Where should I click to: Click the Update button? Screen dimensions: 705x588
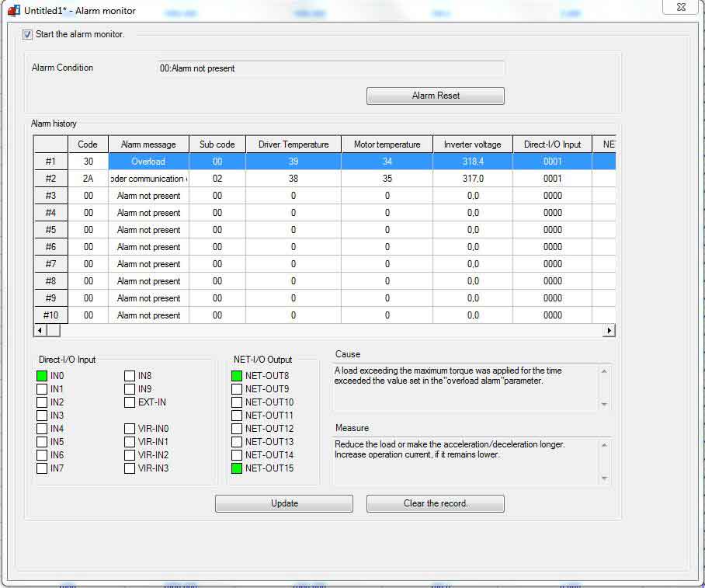pyautogui.click(x=283, y=503)
